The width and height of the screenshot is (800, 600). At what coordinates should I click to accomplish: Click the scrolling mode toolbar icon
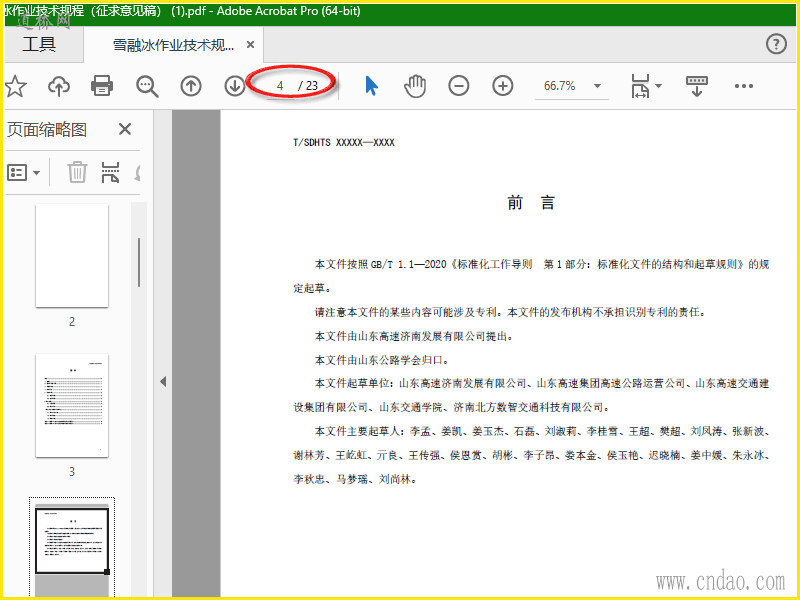pyautogui.click(x=697, y=86)
